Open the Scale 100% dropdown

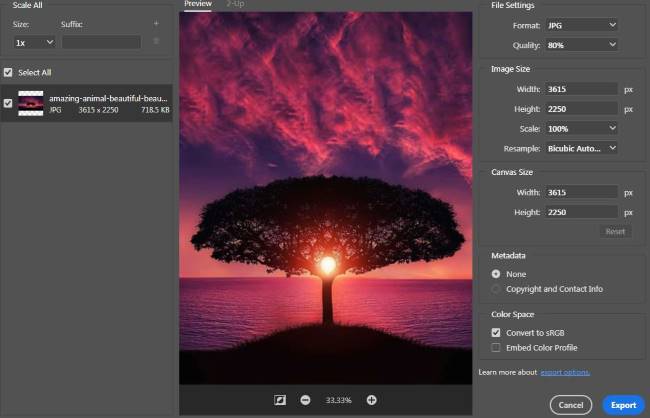pyautogui.click(x=581, y=129)
